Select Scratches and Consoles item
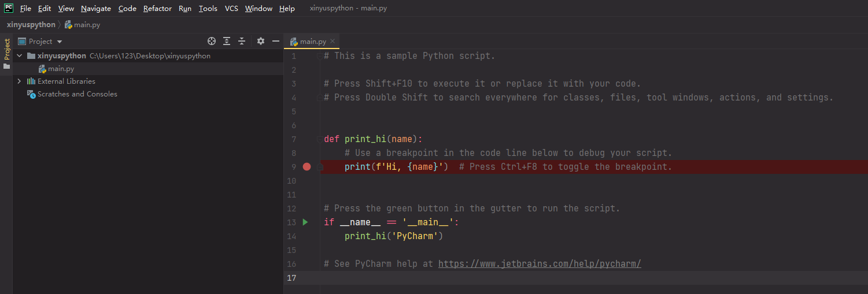The height and width of the screenshot is (294, 868). click(77, 94)
